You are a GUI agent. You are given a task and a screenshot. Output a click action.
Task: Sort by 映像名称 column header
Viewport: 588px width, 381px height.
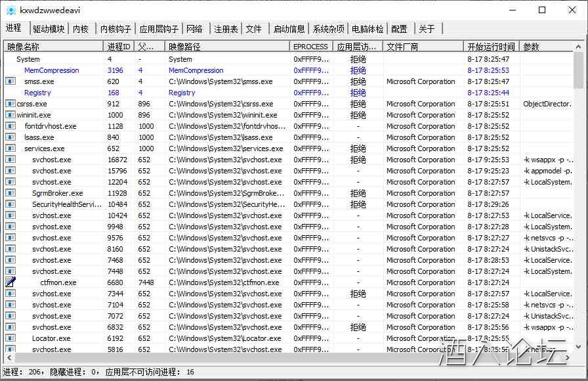pyautogui.click(x=54, y=47)
